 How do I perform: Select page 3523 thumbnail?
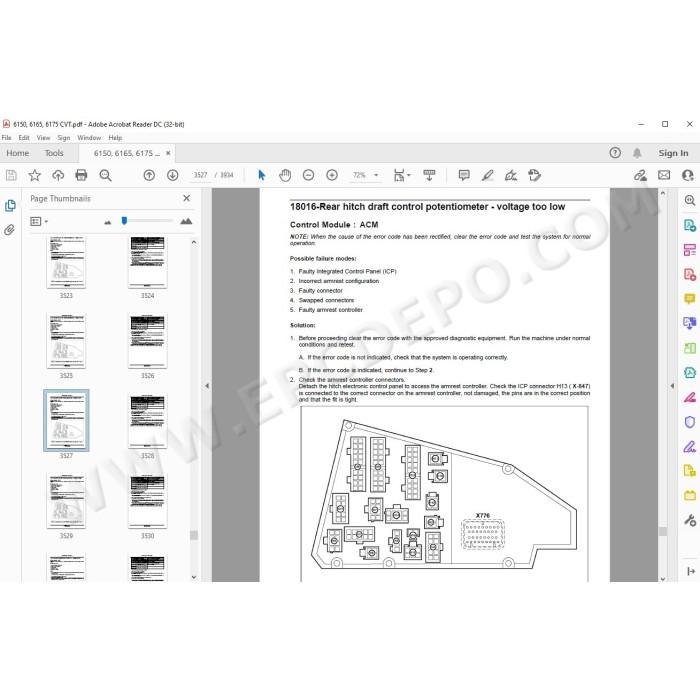pos(66,262)
